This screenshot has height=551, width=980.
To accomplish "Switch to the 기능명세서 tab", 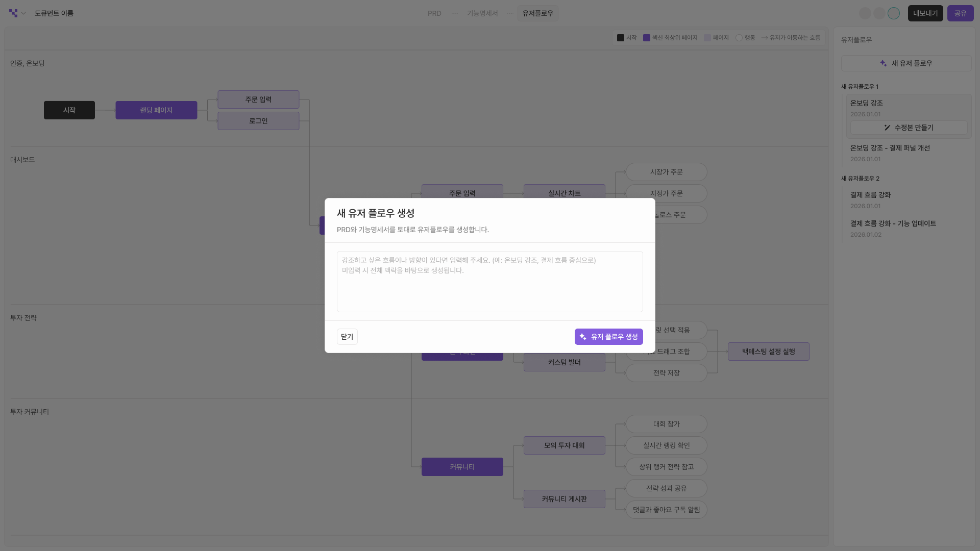I will pos(482,13).
